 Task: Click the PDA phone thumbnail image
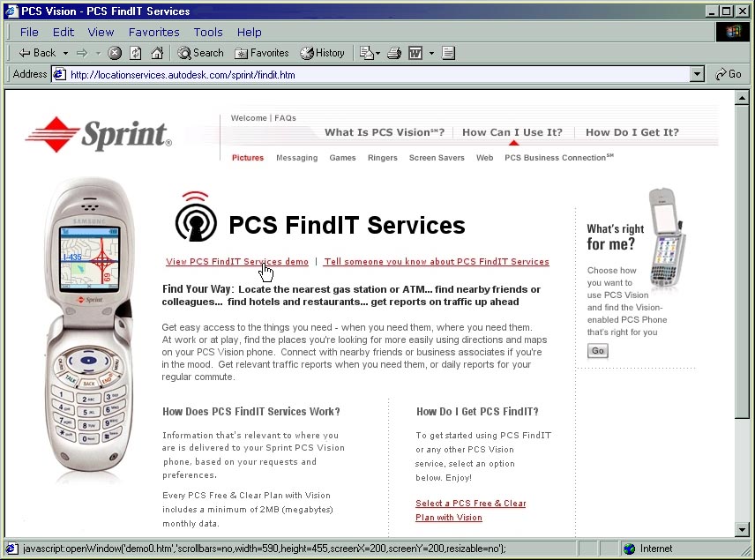coord(667,237)
